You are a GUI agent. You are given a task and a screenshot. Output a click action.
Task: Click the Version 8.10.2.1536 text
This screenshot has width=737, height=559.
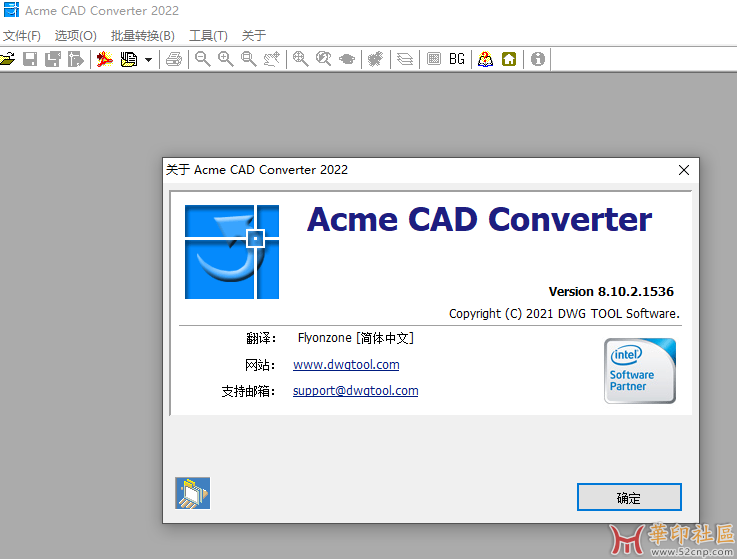tap(611, 292)
